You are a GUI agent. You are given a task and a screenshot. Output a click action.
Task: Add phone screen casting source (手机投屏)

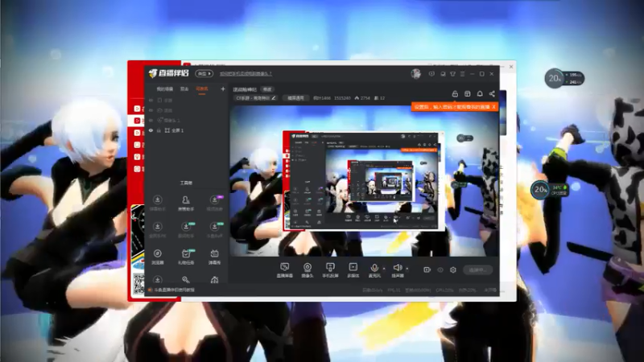pos(330,270)
